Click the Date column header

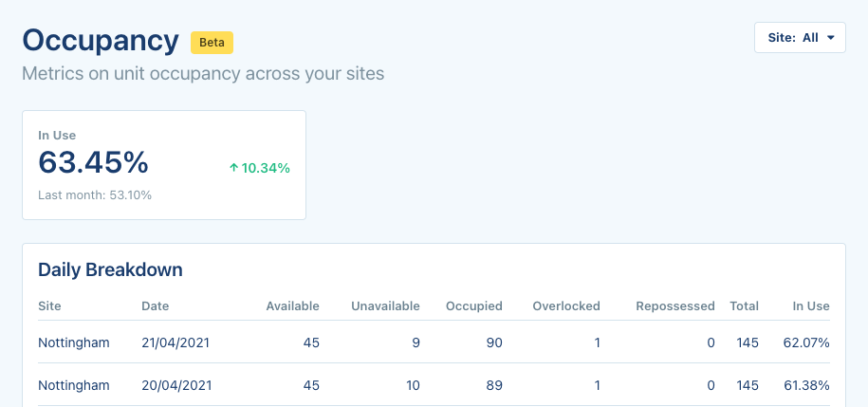156,306
